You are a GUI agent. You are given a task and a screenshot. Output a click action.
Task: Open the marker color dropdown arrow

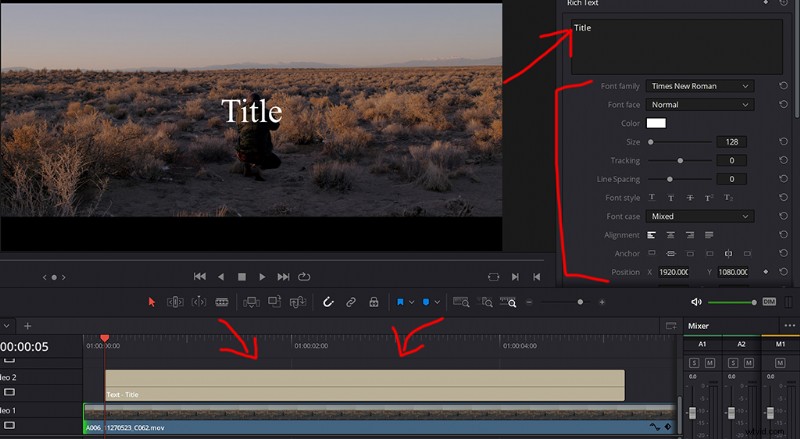(x=437, y=302)
